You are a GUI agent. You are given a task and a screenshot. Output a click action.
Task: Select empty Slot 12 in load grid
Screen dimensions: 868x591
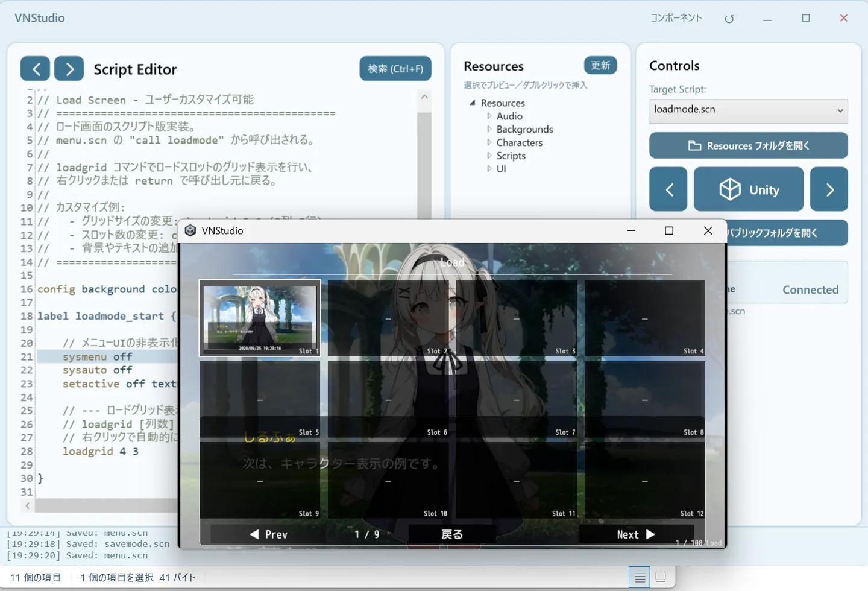tap(645, 481)
